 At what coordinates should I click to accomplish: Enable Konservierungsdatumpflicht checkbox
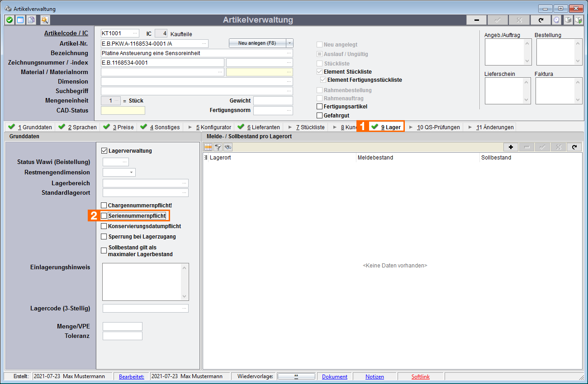tap(104, 226)
